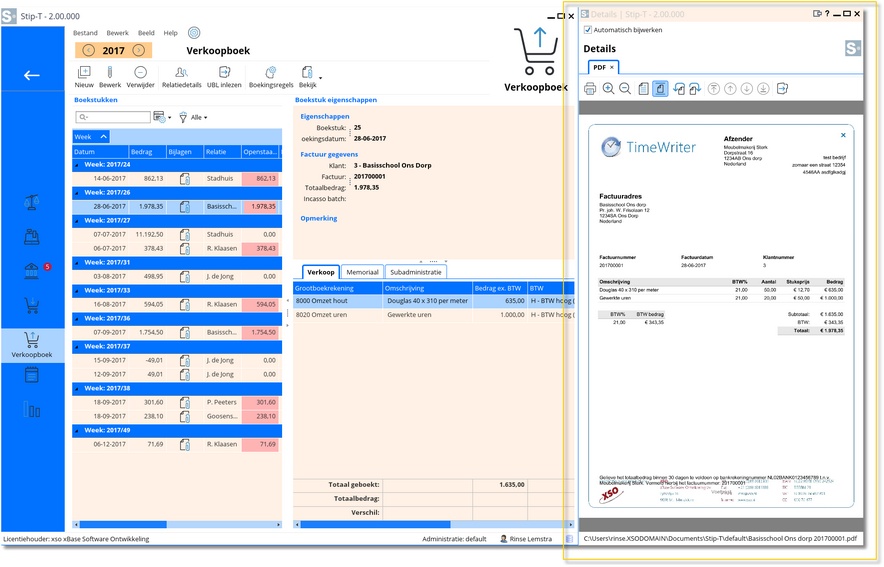Switch to the Memoriaal tab
The image size is (884, 567).
361,272
